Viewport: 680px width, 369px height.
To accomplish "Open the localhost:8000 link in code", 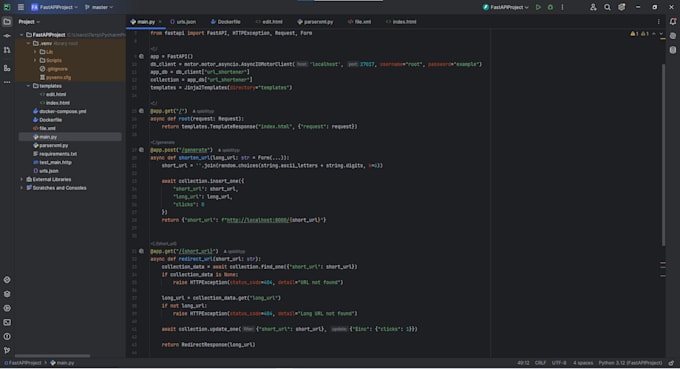I will (x=258, y=220).
